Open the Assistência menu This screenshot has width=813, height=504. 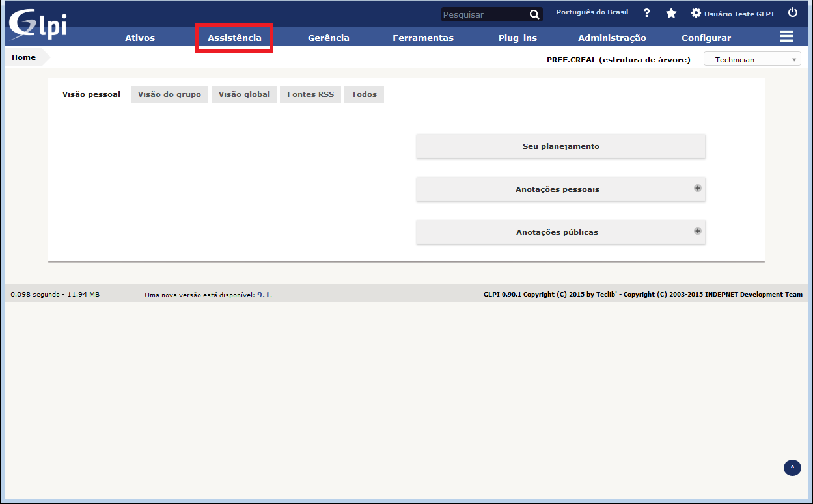(x=234, y=38)
